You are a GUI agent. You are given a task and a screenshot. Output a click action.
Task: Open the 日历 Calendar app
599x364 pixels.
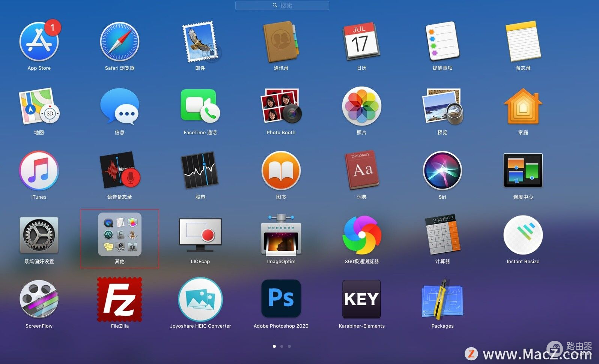point(362,42)
